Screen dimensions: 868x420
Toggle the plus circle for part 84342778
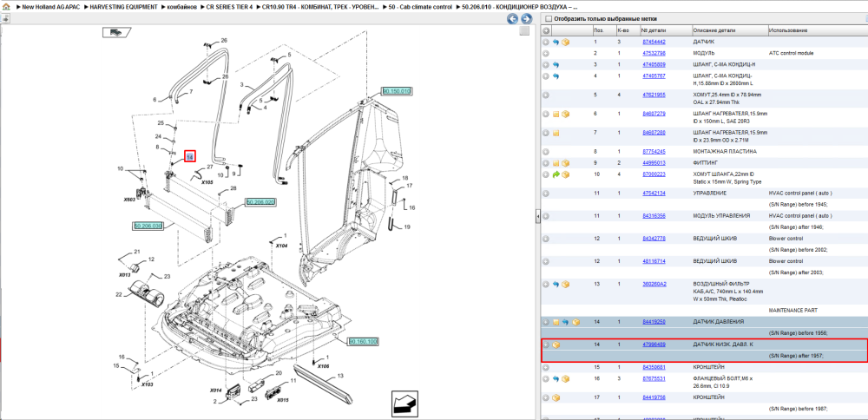click(546, 239)
